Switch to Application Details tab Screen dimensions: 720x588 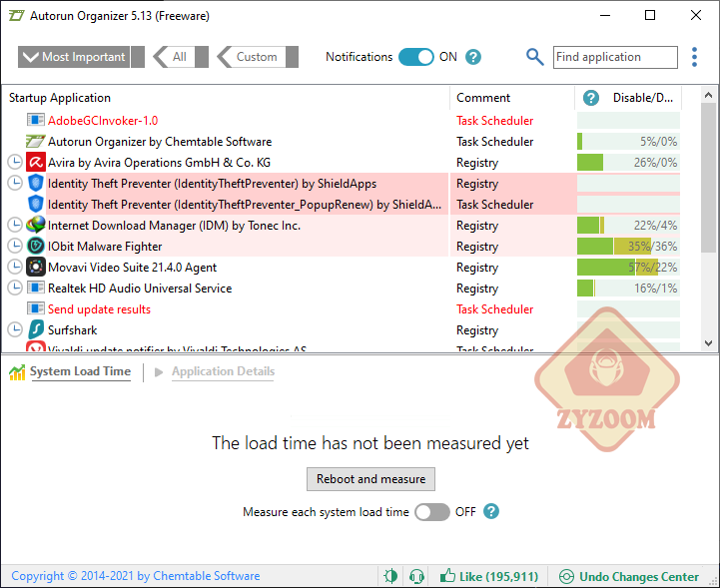pos(223,371)
